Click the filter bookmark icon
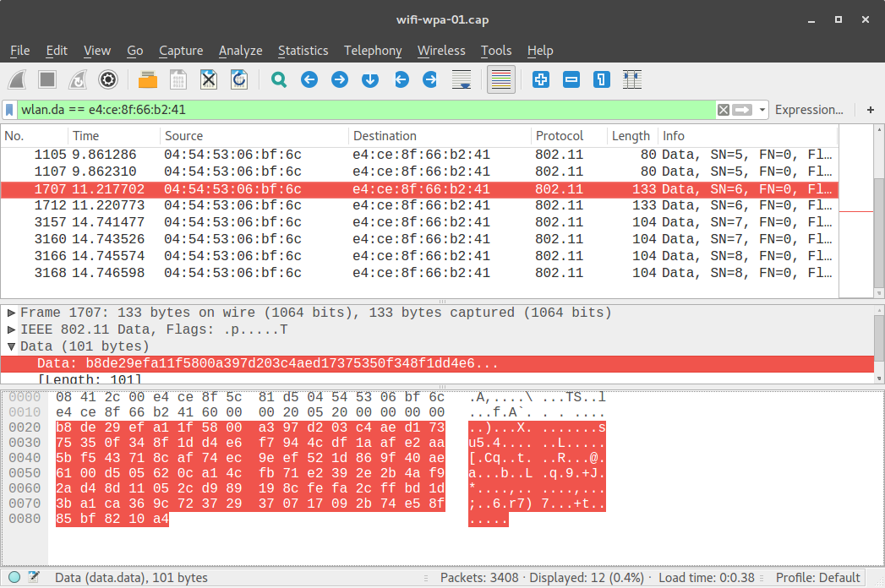 click(9, 109)
